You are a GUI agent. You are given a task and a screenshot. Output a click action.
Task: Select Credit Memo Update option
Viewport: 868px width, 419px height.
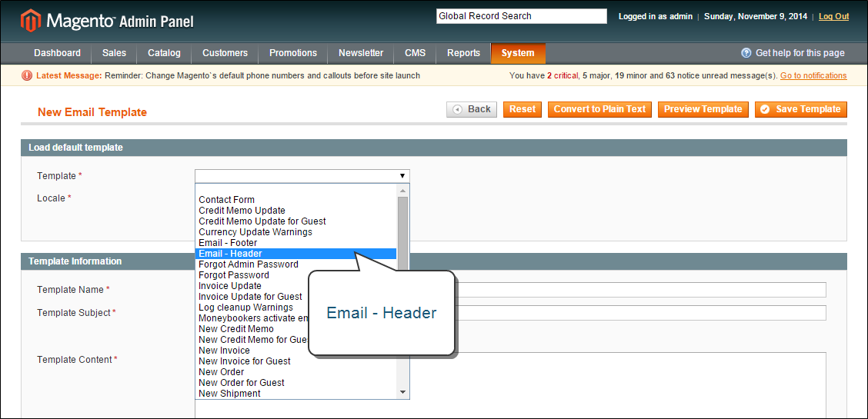(x=295, y=211)
